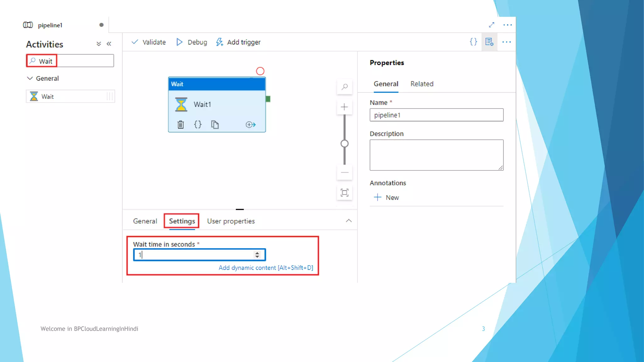
Task: Click Add dynamic content link
Action: 266,268
